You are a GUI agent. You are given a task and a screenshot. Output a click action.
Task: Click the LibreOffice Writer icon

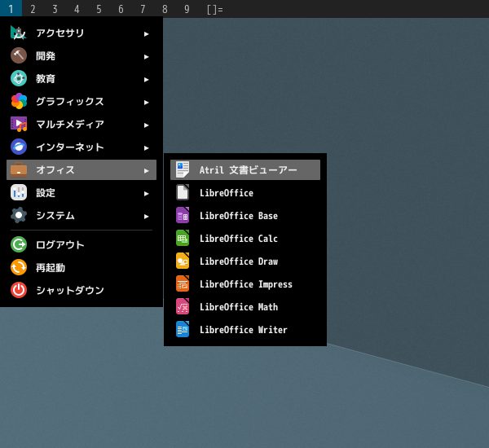pos(183,329)
